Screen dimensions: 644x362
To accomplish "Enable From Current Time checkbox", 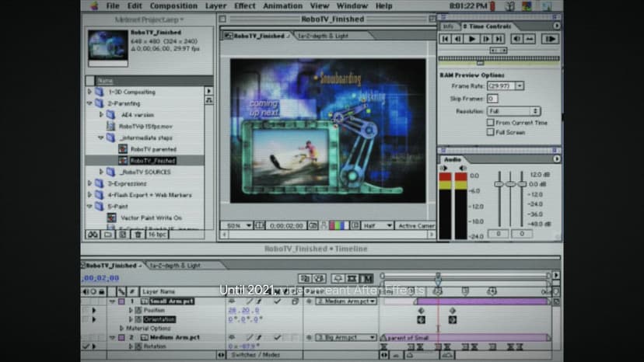I will 491,122.
